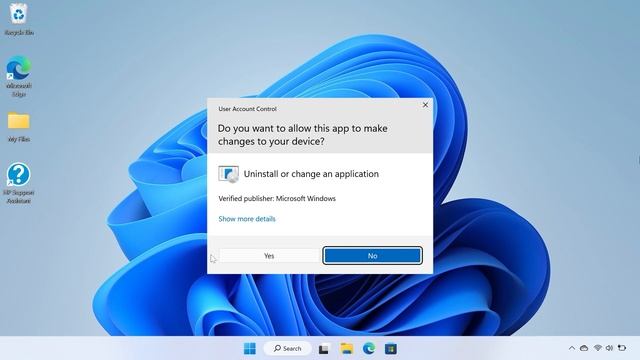The width and height of the screenshot is (640, 360).
Task: Click the Verified publisher: Microsoft Windows text
Action: [x=277, y=198]
